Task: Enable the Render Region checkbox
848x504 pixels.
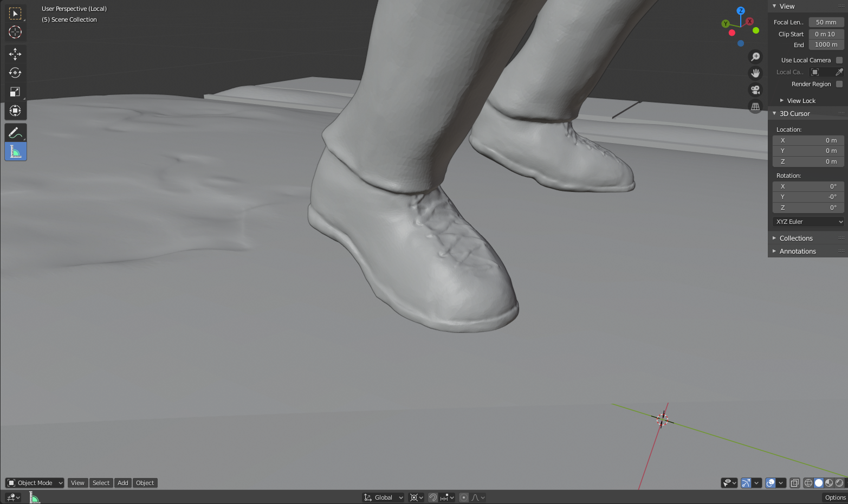Action: [x=839, y=84]
